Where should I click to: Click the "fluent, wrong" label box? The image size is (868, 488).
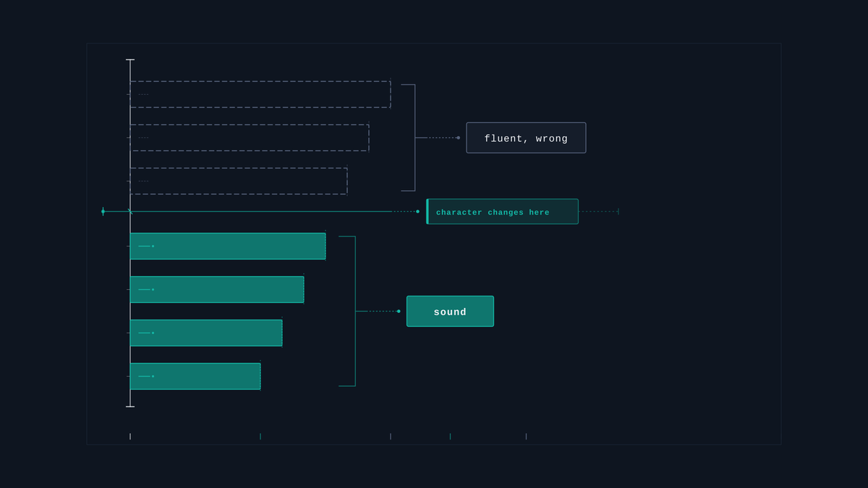click(526, 138)
